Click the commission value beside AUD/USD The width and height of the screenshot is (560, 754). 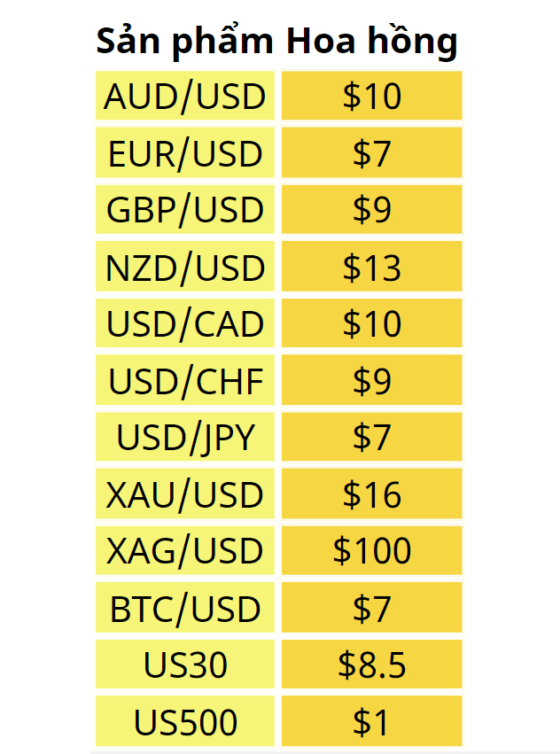pyautogui.click(x=372, y=97)
